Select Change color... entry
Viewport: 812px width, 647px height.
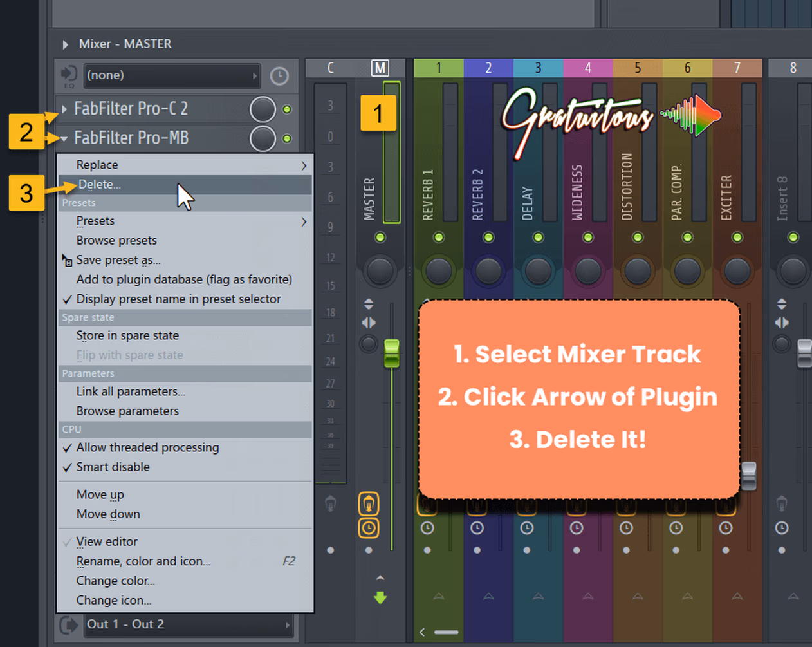tap(185, 581)
